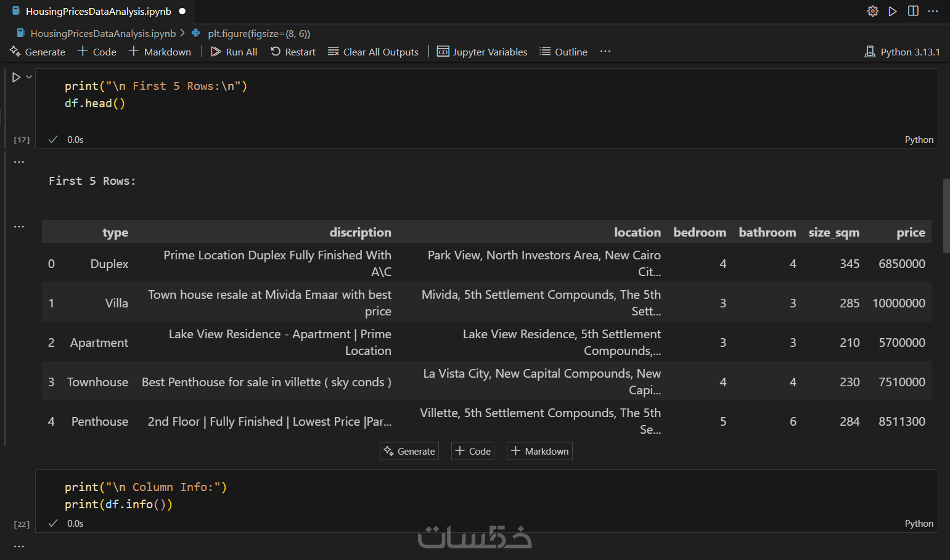Screen dimensions: 950x560
Task: Open output actions ellipsis for First 5 Rows text
Action: tap(19, 162)
